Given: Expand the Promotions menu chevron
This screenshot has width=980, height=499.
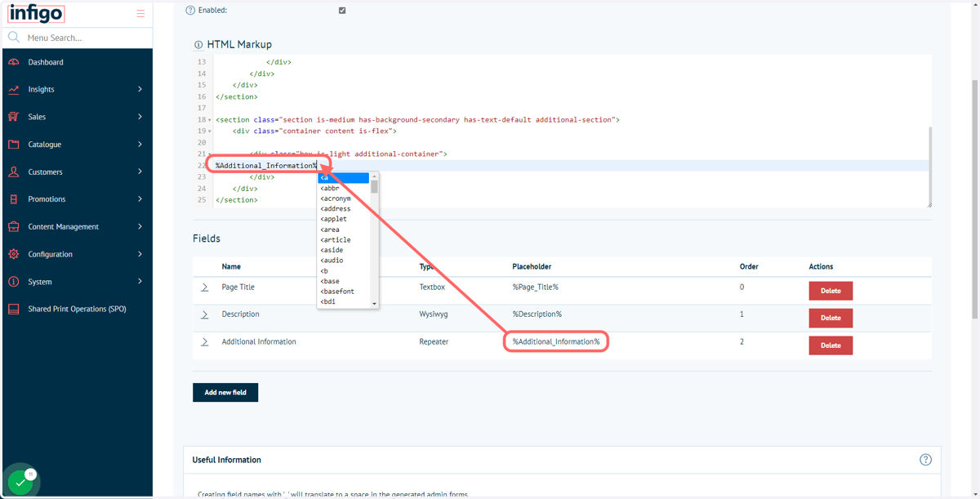Looking at the screenshot, I should [x=140, y=199].
